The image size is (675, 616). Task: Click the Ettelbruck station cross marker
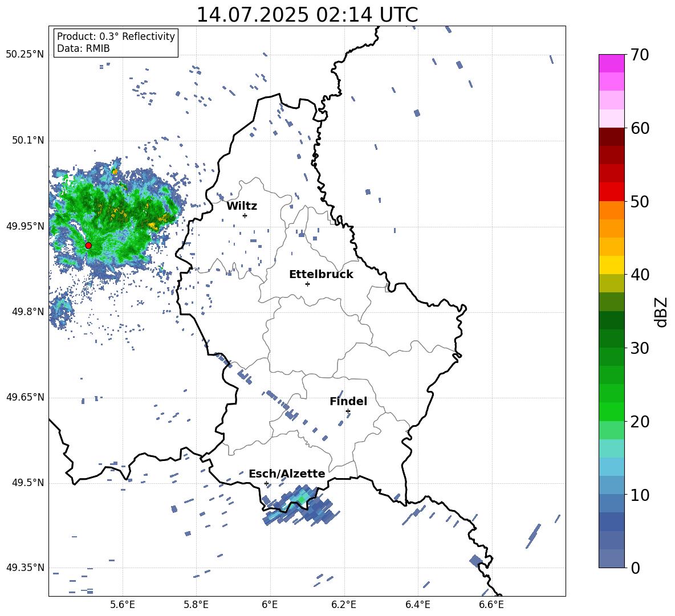pos(307,284)
